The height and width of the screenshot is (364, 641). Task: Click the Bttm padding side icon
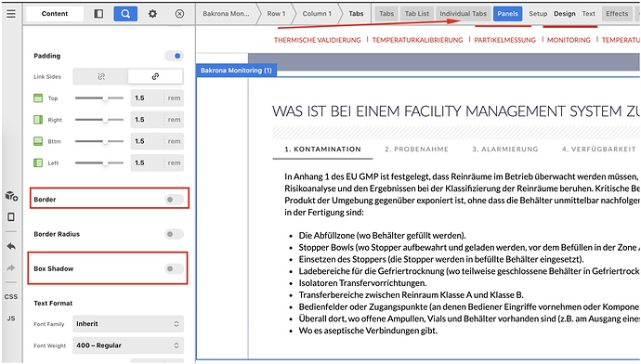point(38,141)
